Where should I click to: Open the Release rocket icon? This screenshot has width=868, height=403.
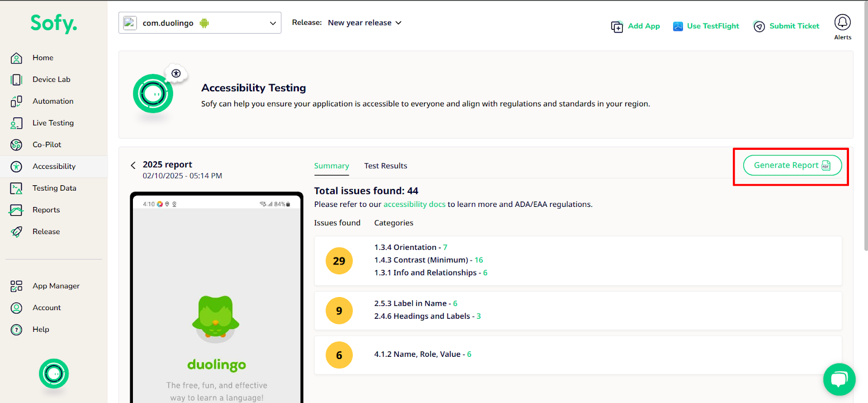tap(16, 231)
